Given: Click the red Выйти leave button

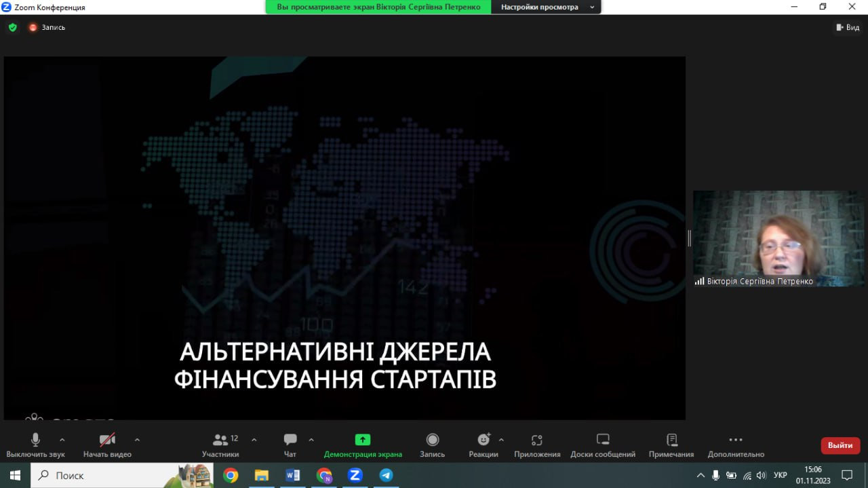Looking at the screenshot, I should click(840, 445).
